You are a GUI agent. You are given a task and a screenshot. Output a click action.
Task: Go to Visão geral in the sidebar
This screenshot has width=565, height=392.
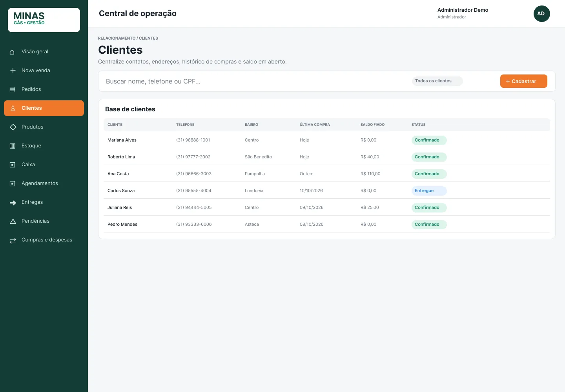point(44,52)
